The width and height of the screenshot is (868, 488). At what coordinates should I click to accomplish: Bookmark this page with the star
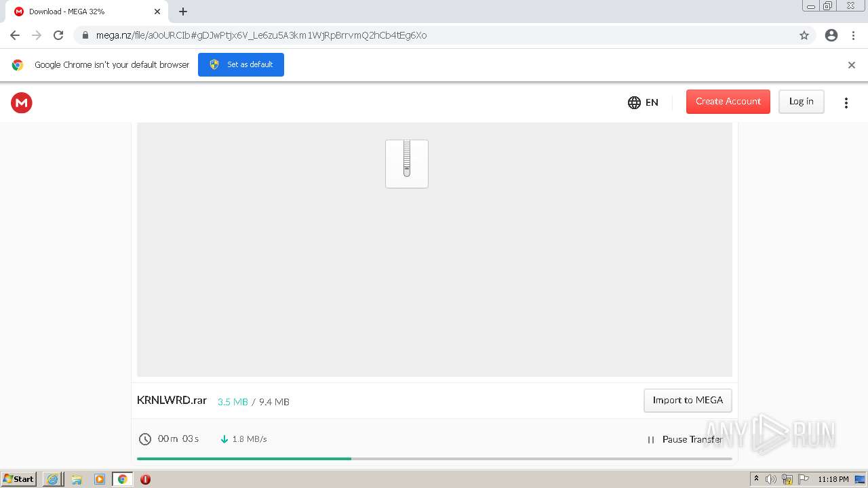click(x=804, y=35)
